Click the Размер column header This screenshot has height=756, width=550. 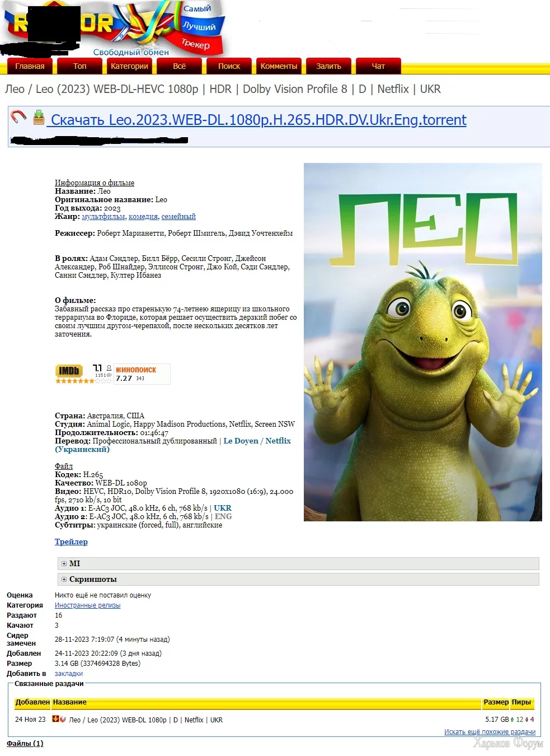[x=496, y=702]
